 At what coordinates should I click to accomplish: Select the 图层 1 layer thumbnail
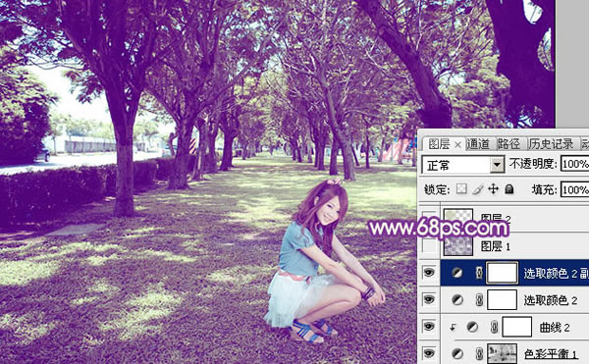[x=458, y=246]
